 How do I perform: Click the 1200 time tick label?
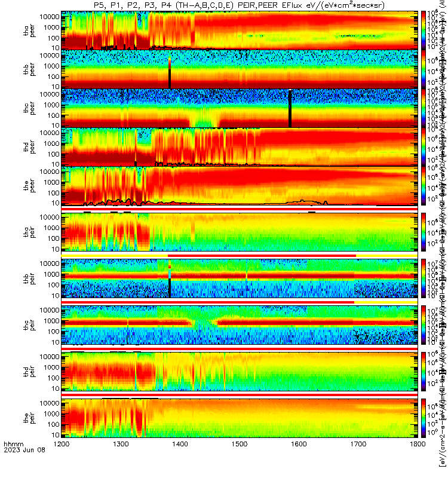pyautogui.click(x=62, y=444)
